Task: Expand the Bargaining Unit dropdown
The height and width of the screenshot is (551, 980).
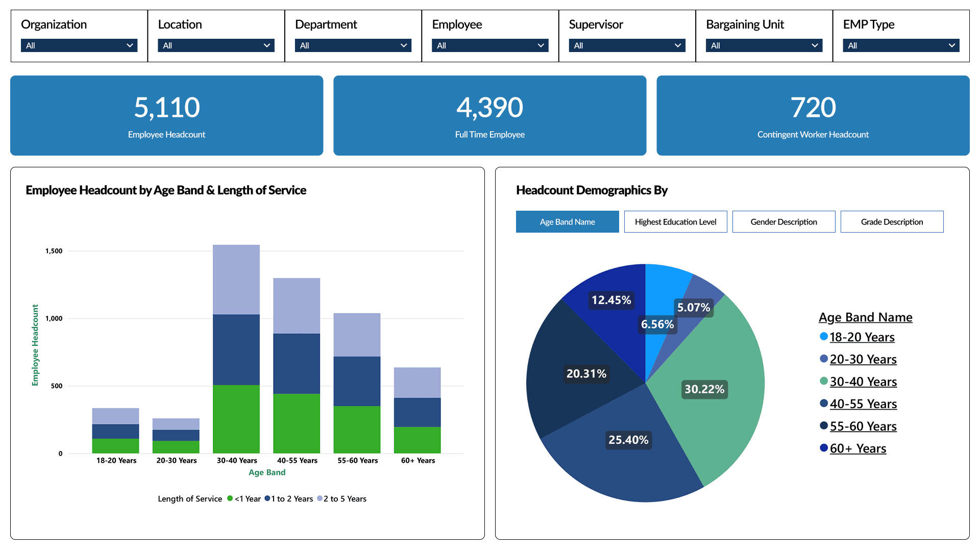Action: click(x=764, y=45)
